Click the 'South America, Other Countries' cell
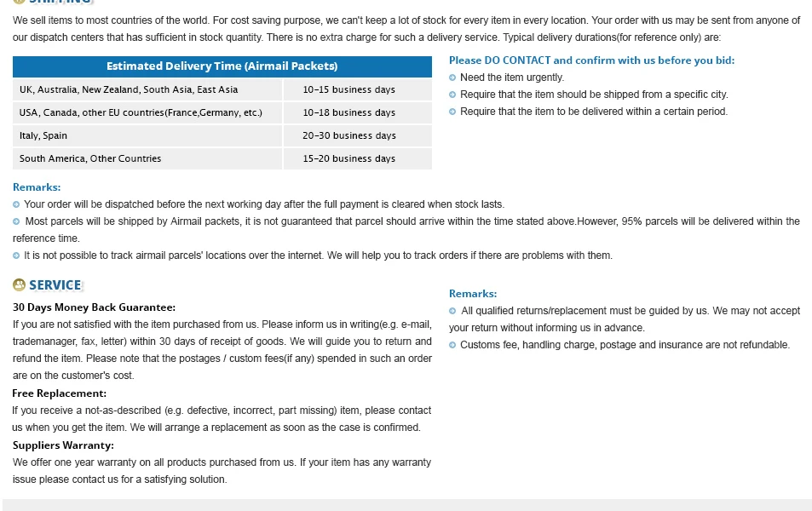Viewport: 812px width, 511px height. click(147, 158)
